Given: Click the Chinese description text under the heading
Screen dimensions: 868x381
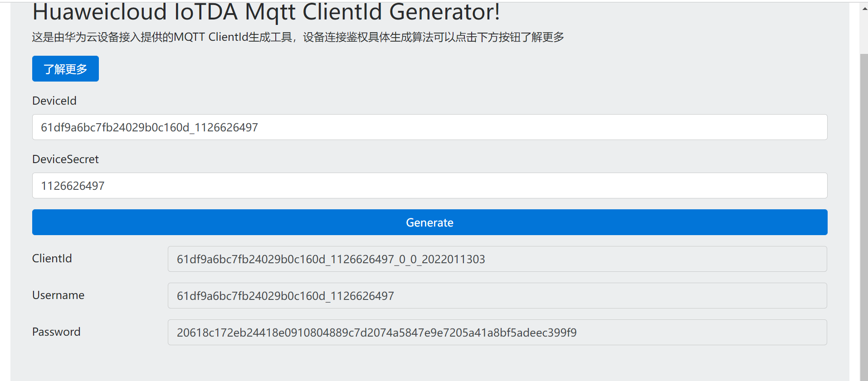Looking at the screenshot, I should click(x=298, y=37).
